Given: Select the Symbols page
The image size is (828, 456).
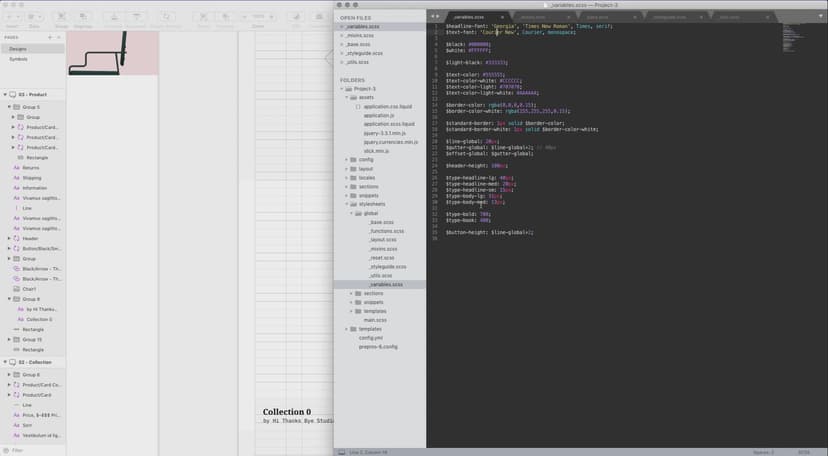Looking at the screenshot, I should pyautogui.click(x=19, y=59).
